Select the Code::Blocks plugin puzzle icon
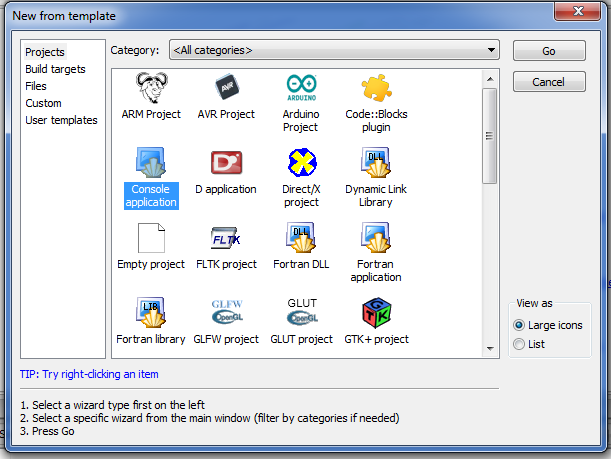 (376, 88)
